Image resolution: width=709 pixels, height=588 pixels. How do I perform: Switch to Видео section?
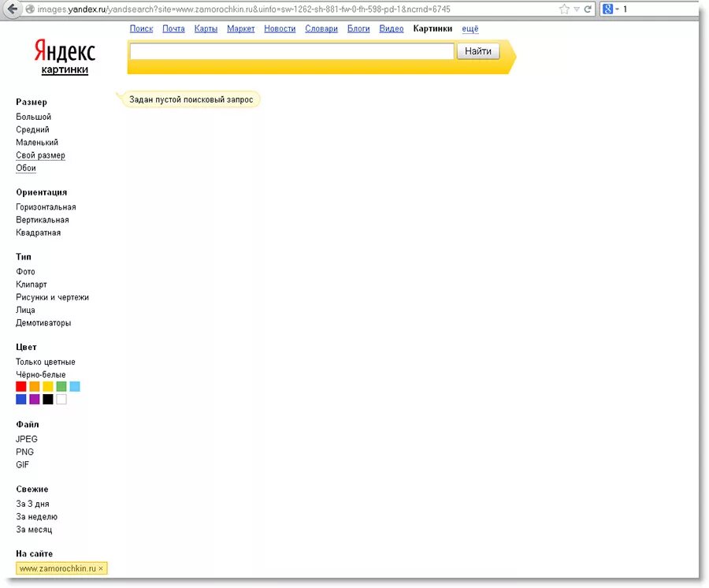tap(392, 28)
